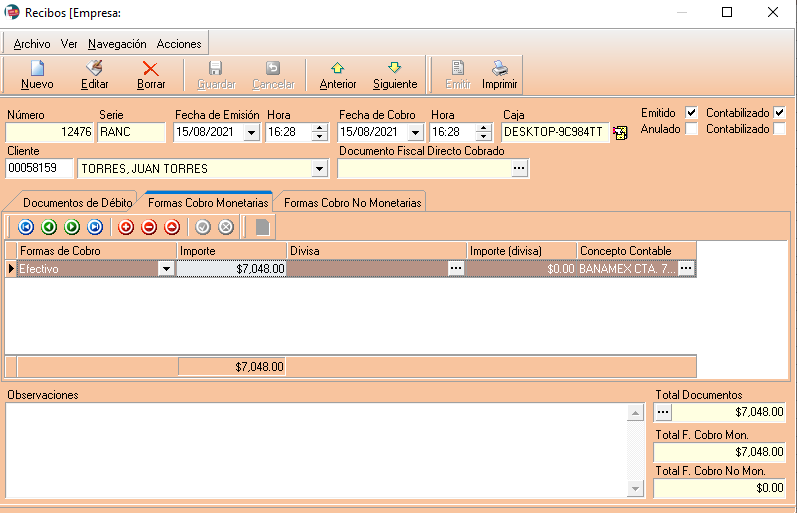Go to previous receipt with Anterior
The image size is (797, 513).
coord(337,69)
